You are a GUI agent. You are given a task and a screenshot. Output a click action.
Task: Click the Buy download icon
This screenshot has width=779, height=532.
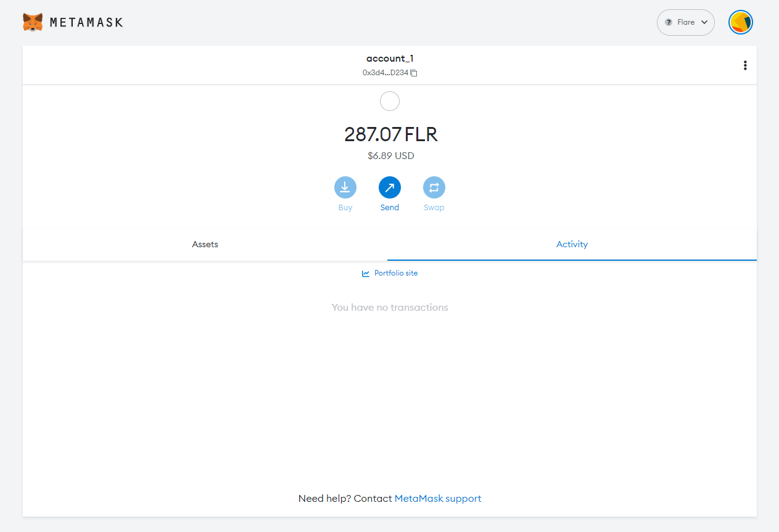tap(345, 187)
